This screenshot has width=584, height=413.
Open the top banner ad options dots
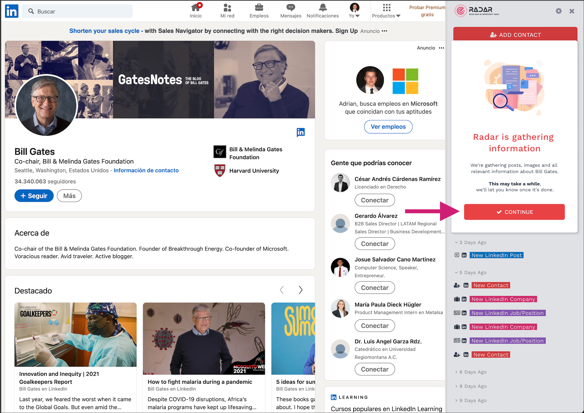click(384, 31)
